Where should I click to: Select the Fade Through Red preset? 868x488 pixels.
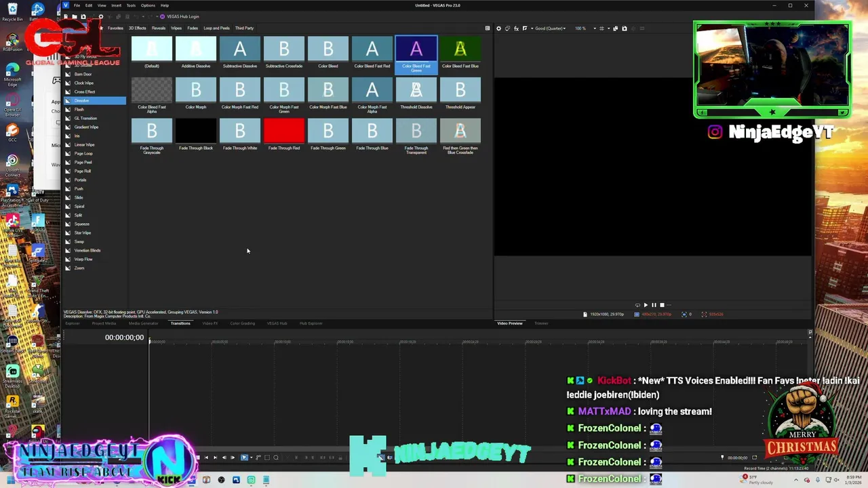click(x=284, y=131)
